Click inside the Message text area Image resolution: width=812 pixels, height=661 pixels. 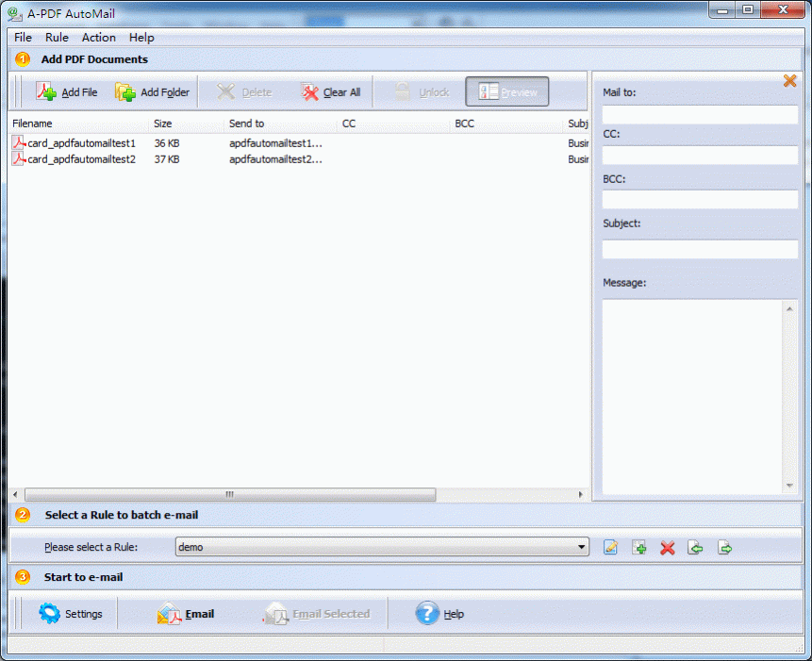[693, 396]
